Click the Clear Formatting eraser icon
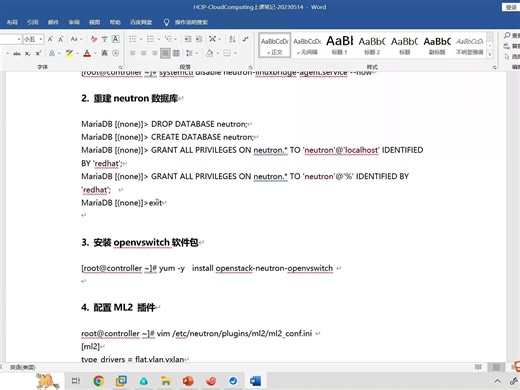This screenshot has width=520, height=390. click(94, 39)
